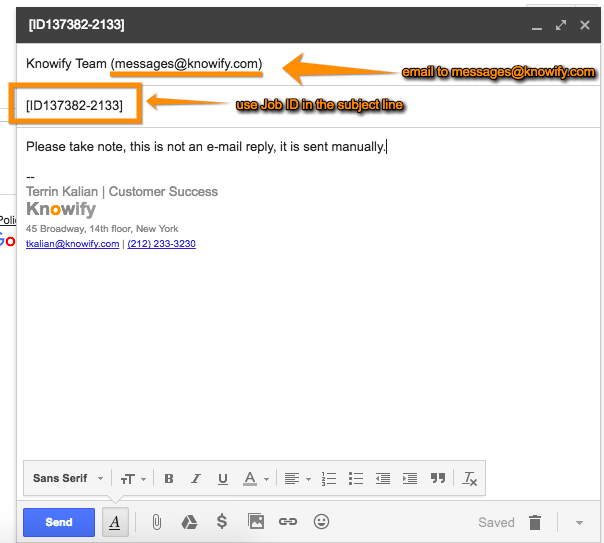
Task: Decrease the indent level
Action: pyautogui.click(x=383, y=478)
